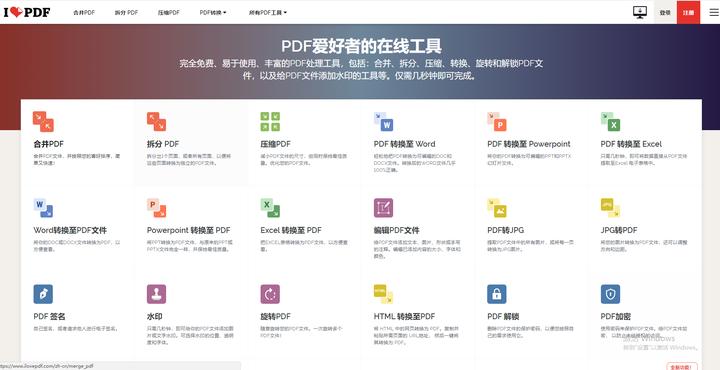
Task: Open the Powerpoint 转换至 PDF title link
Action: point(189,230)
